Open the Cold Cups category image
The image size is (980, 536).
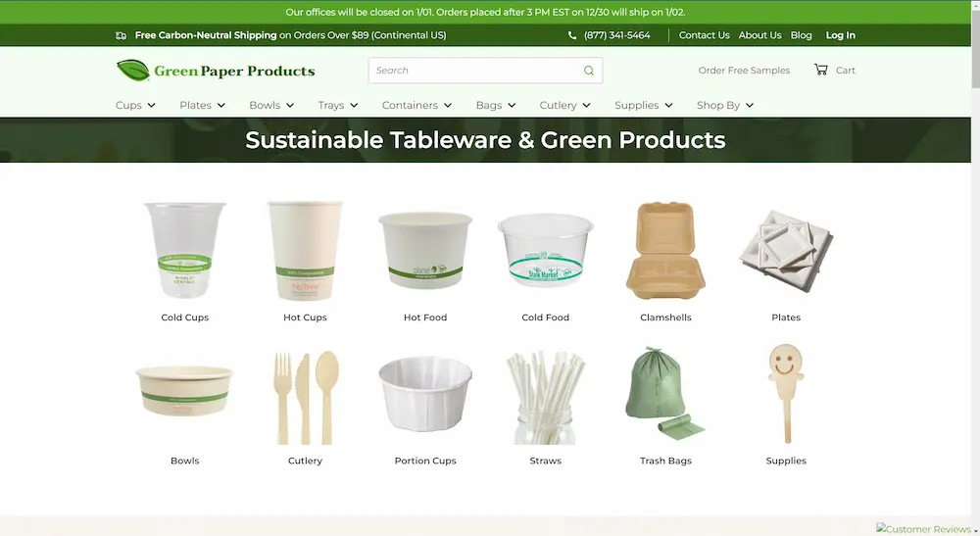click(185, 250)
